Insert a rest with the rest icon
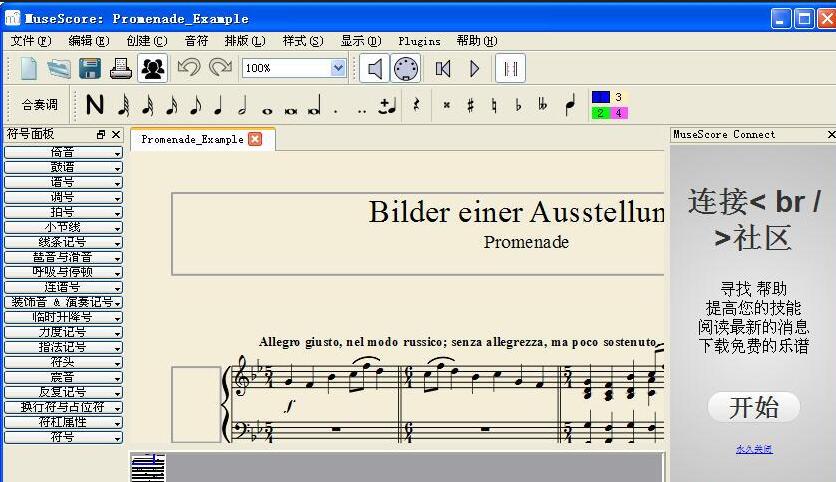 [x=416, y=105]
